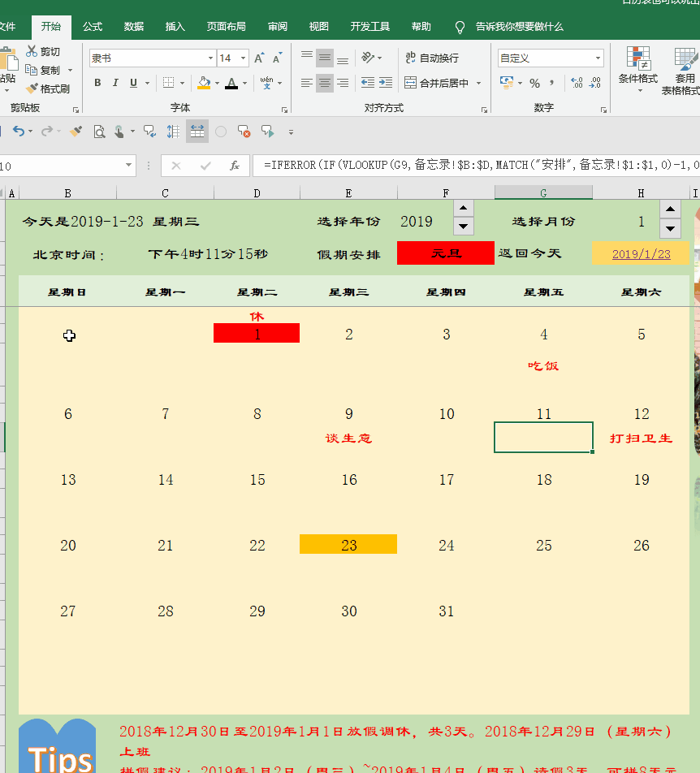
Task: Toggle italic formatting
Action: [x=115, y=83]
